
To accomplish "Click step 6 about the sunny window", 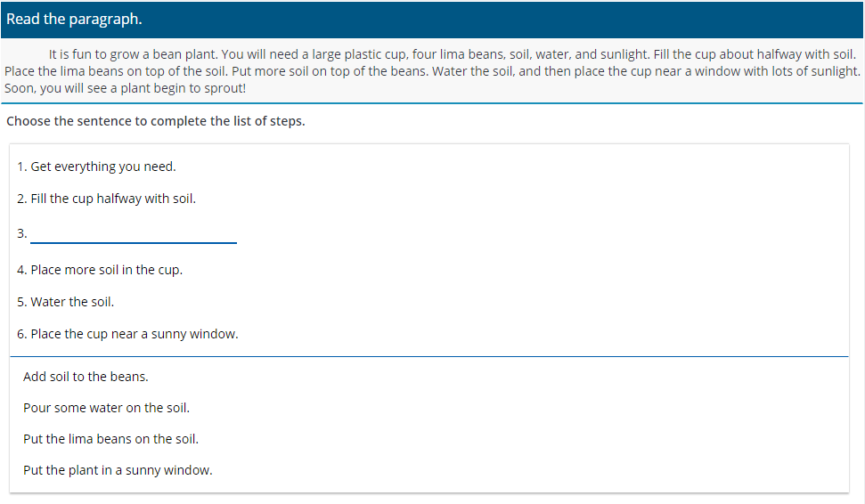I will click(127, 334).
